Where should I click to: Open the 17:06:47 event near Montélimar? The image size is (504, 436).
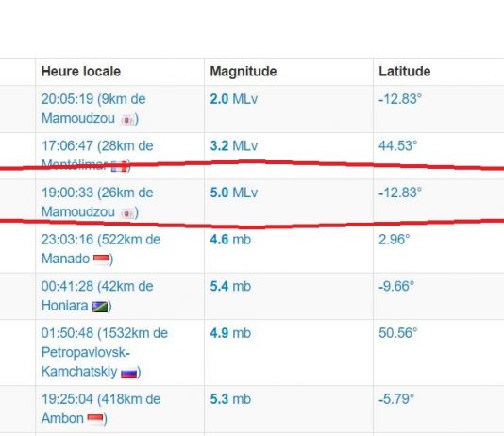(x=97, y=156)
